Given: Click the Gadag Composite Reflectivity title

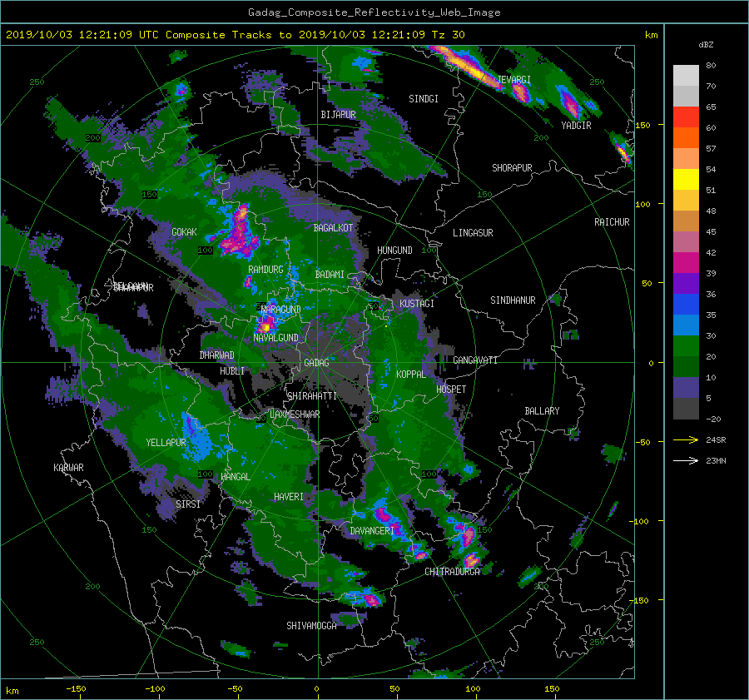Looking at the screenshot, I should pyautogui.click(x=374, y=12).
